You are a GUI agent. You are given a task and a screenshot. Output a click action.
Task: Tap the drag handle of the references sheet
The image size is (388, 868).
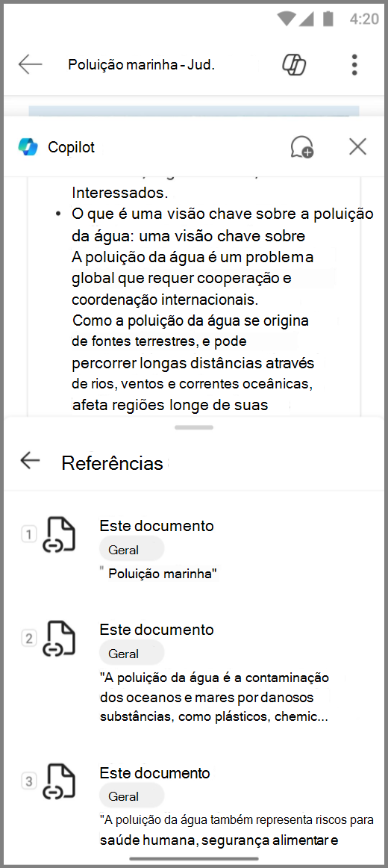tap(194, 427)
